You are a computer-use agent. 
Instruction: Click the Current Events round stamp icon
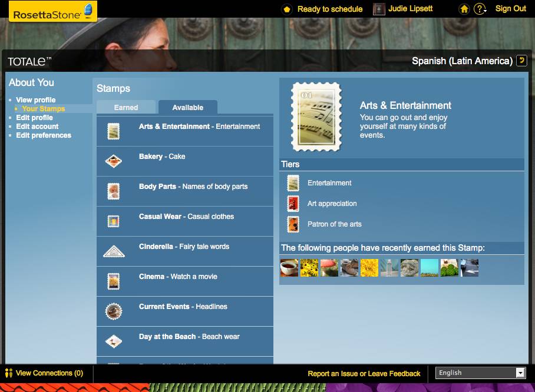pos(114,311)
